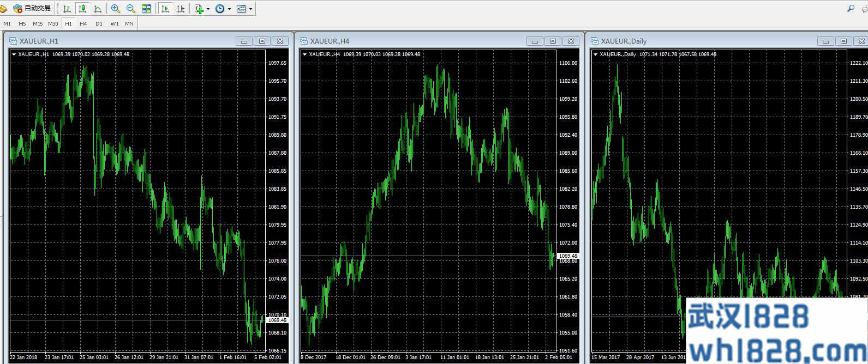Click the 1222.10 price label in Daily chart

(858, 63)
